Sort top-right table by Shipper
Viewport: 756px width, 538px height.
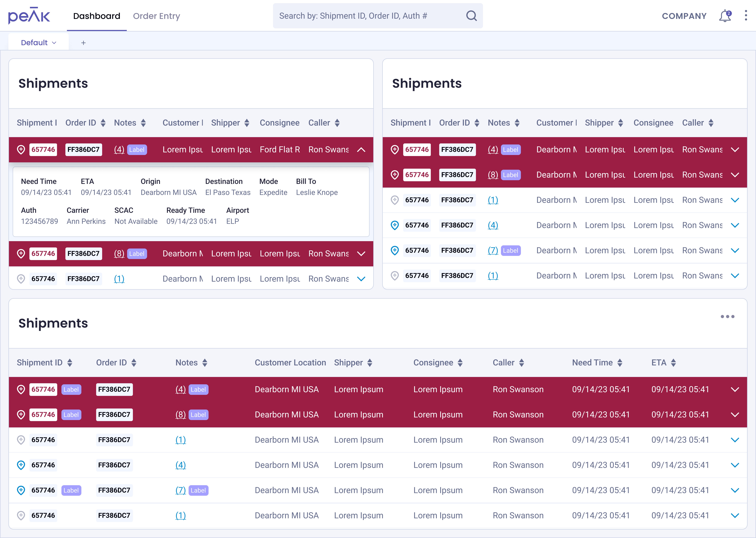click(x=621, y=123)
